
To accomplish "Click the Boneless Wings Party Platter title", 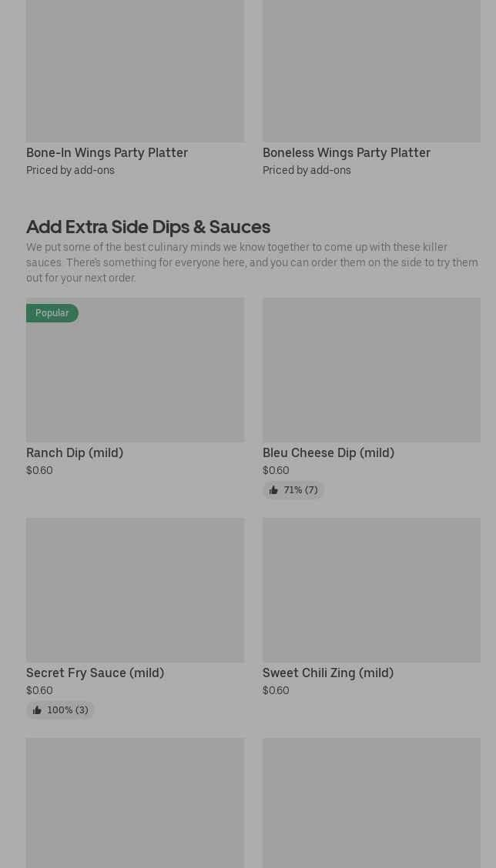I will coord(347,152).
